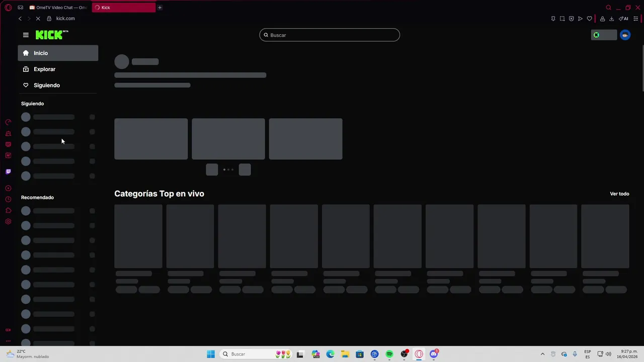Open the browser downloads icon

(x=611, y=19)
